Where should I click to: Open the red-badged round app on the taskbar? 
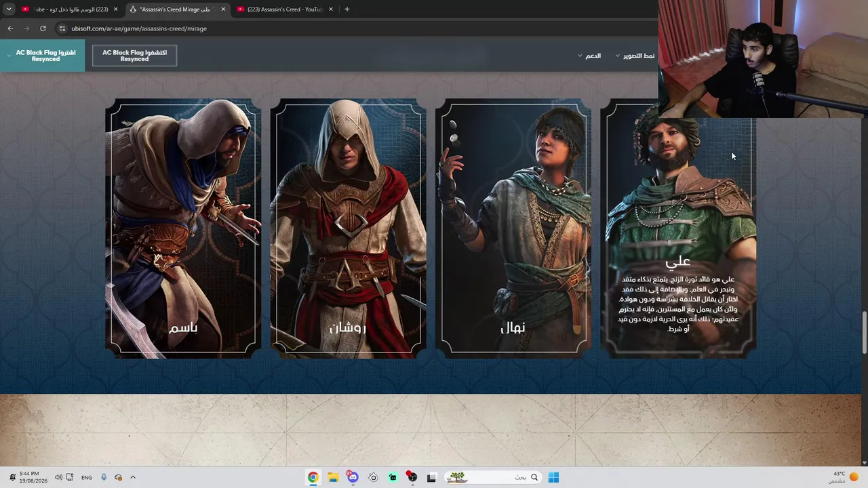pos(412,477)
